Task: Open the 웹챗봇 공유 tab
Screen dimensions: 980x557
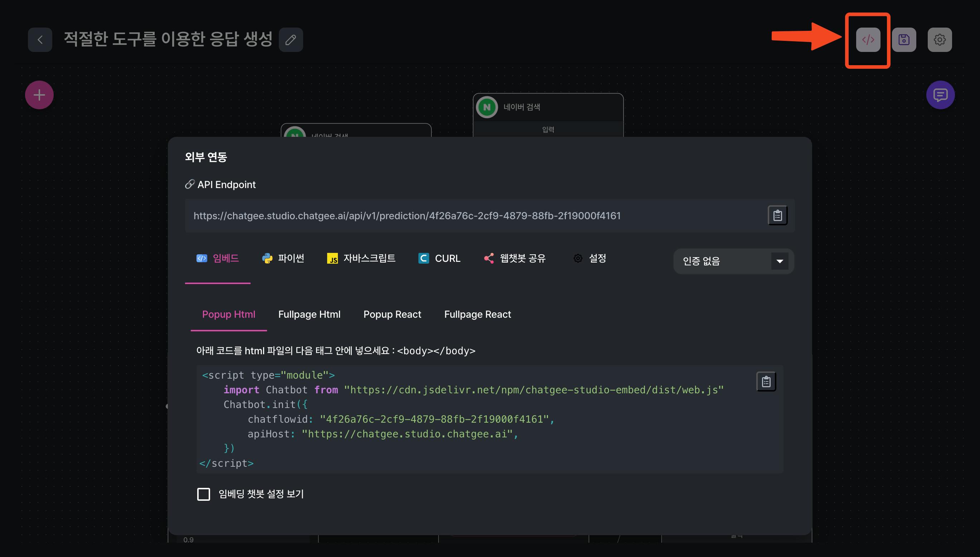Action: [514, 259]
